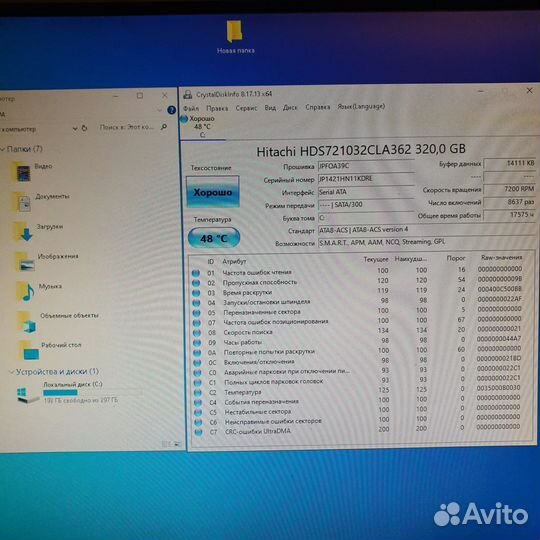
Task: Click the transfer mode field SATA/300
Action: tap(366, 205)
